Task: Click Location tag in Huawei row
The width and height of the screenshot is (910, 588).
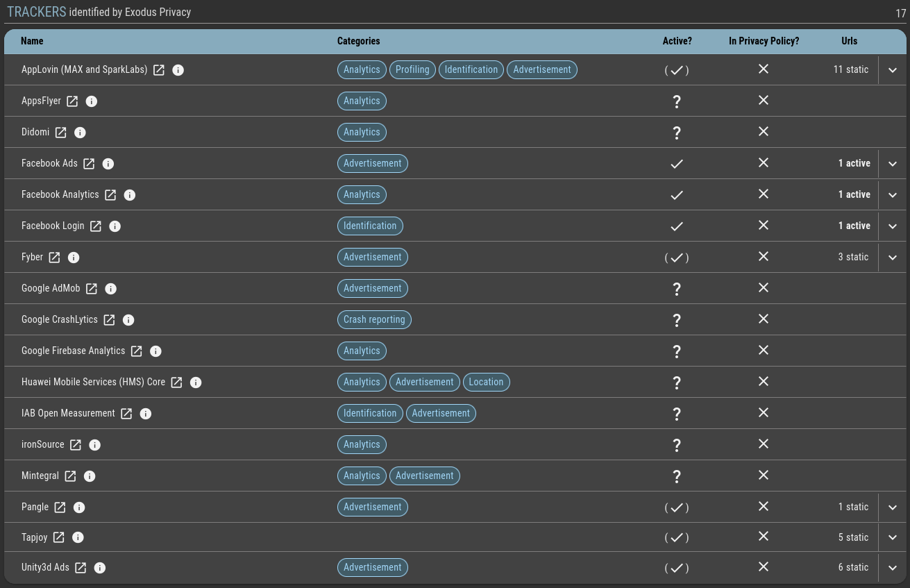Action: pyautogui.click(x=486, y=382)
